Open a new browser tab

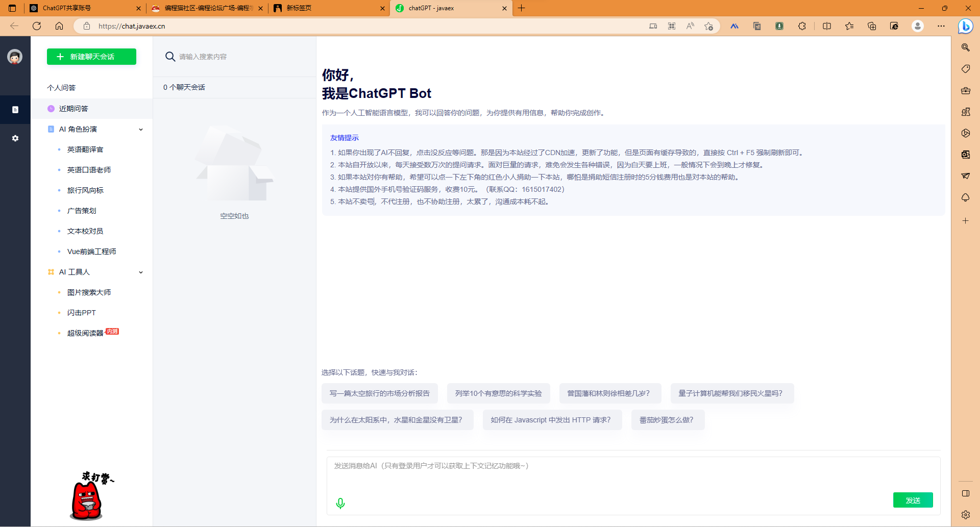click(521, 8)
